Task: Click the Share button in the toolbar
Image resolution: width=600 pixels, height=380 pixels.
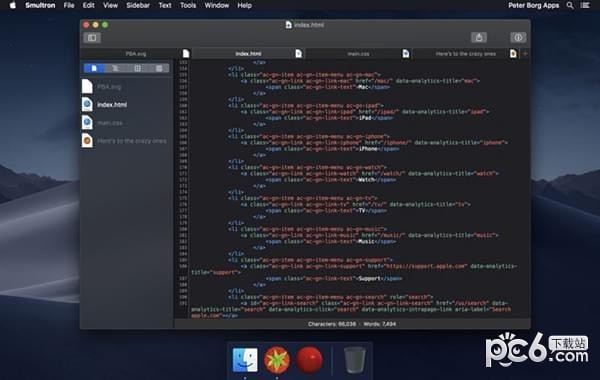Action: click(x=479, y=37)
